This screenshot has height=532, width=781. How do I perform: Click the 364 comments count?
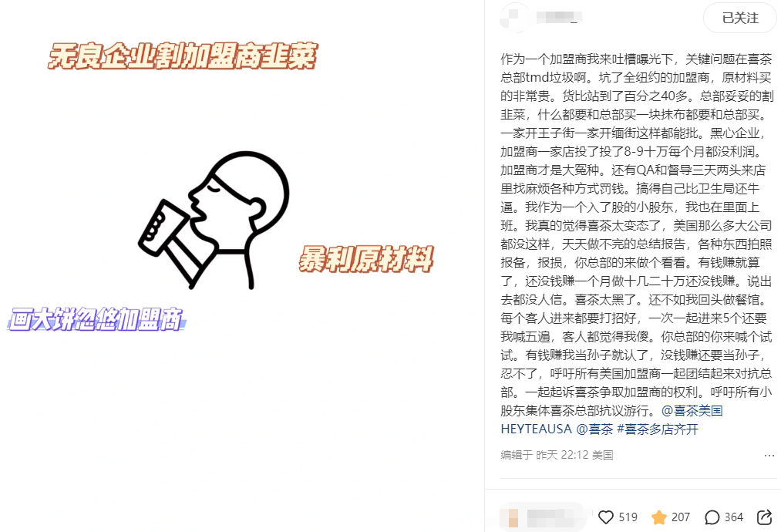[x=733, y=517]
